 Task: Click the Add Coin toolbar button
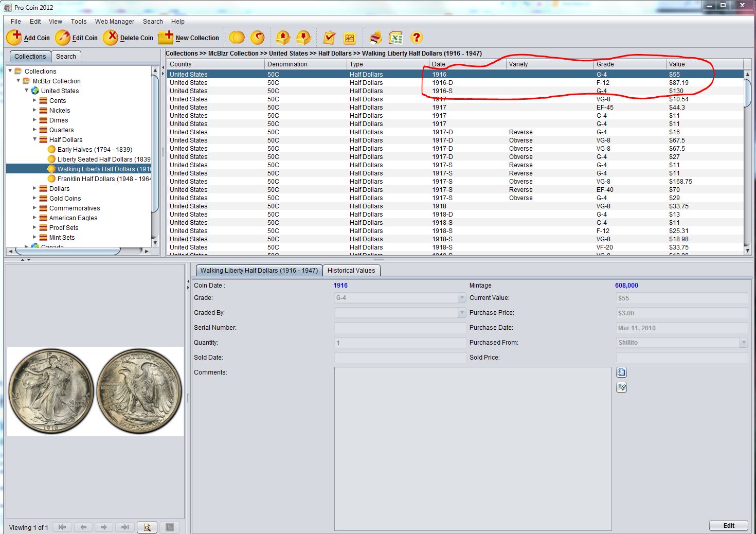[28, 38]
